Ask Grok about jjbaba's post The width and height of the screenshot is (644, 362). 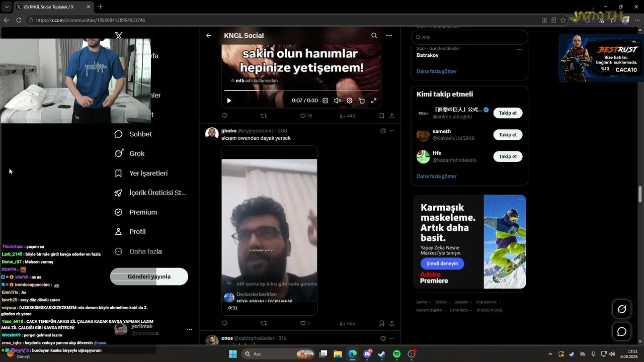pyautogui.click(x=383, y=131)
